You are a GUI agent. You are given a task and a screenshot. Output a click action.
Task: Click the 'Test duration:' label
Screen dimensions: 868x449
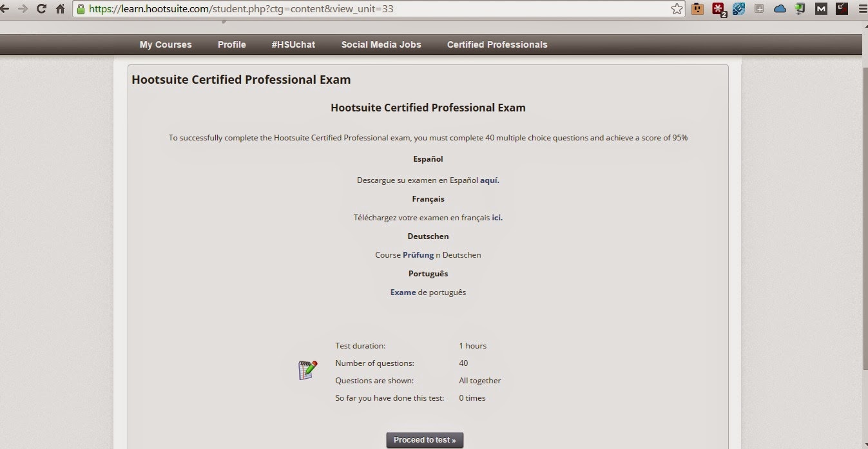coord(360,346)
